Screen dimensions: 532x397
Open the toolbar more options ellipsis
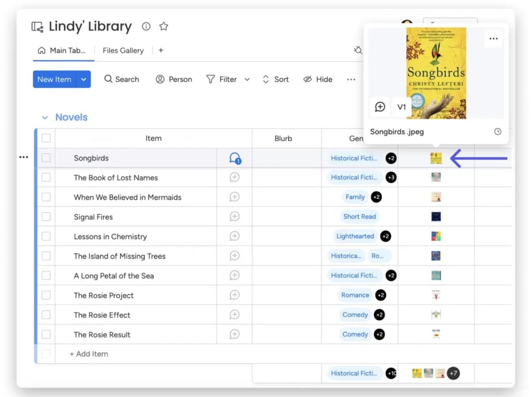[351, 79]
